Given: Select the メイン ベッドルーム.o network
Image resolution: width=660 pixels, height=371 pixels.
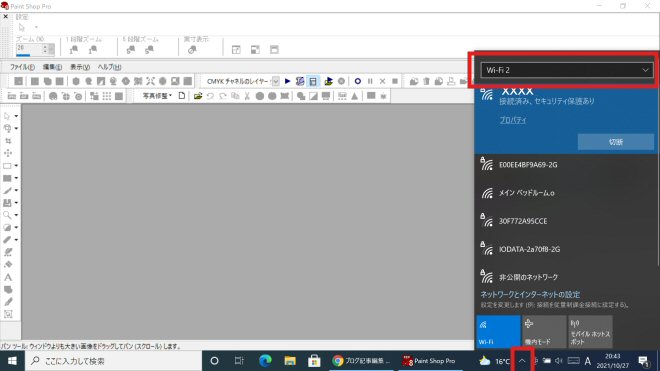Looking at the screenshot, I should (x=566, y=193).
